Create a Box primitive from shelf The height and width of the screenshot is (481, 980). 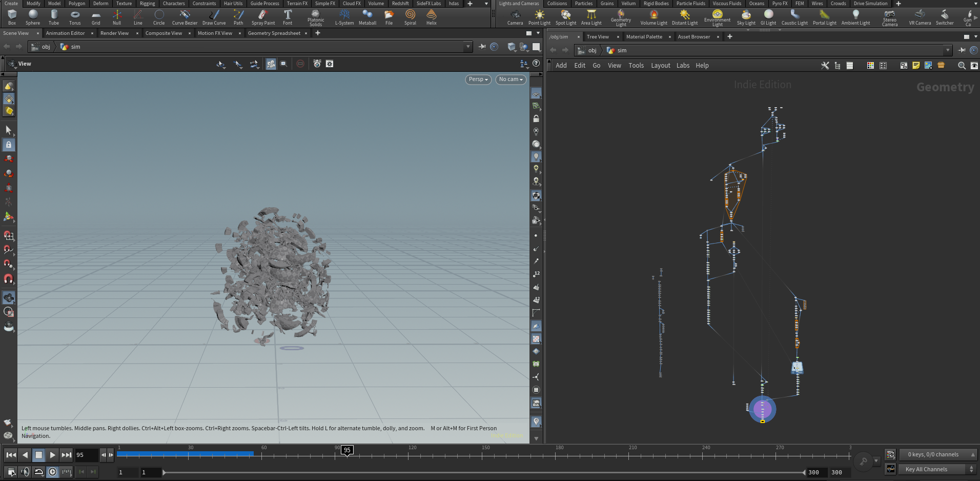[x=12, y=17]
